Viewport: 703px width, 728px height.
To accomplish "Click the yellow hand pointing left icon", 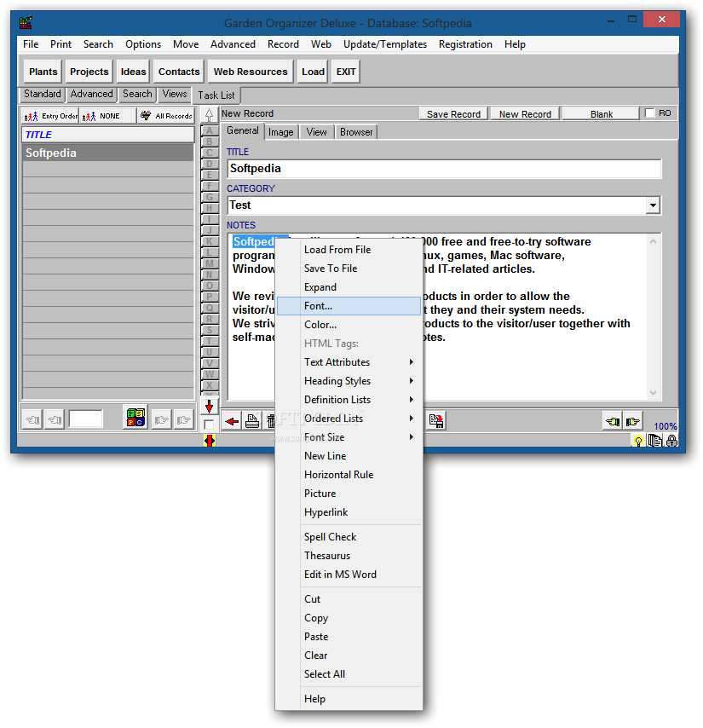I will (x=613, y=422).
